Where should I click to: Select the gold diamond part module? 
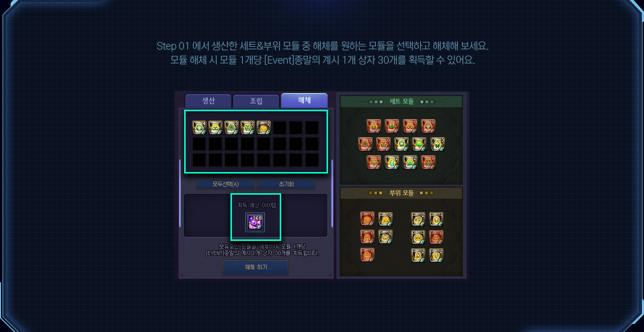(x=436, y=255)
